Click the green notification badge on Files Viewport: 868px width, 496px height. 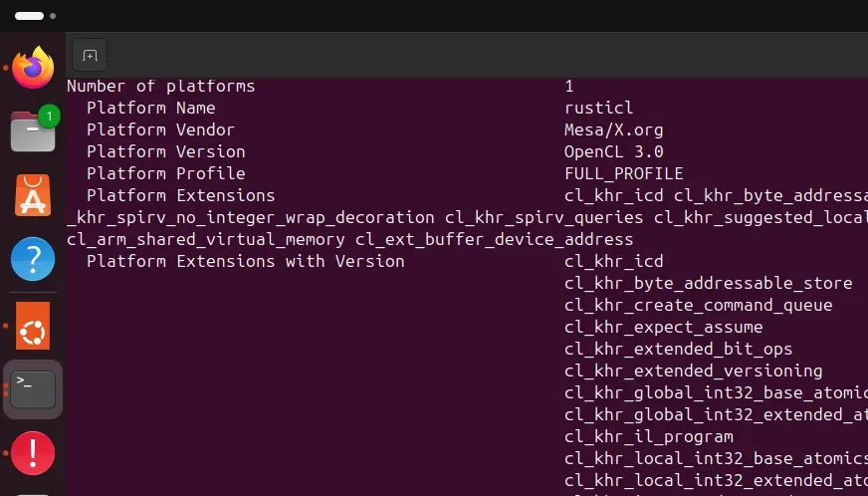pyautogui.click(x=49, y=116)
